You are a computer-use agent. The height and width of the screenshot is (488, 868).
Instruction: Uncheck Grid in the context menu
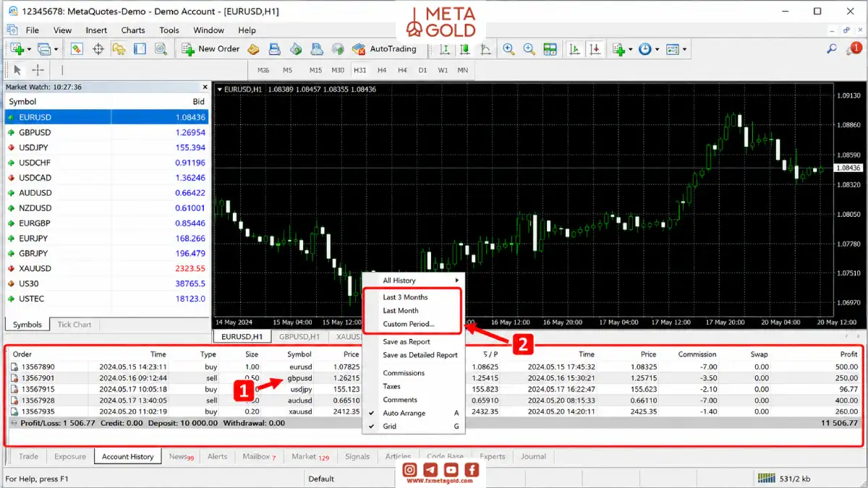click(x=413, y=427)
